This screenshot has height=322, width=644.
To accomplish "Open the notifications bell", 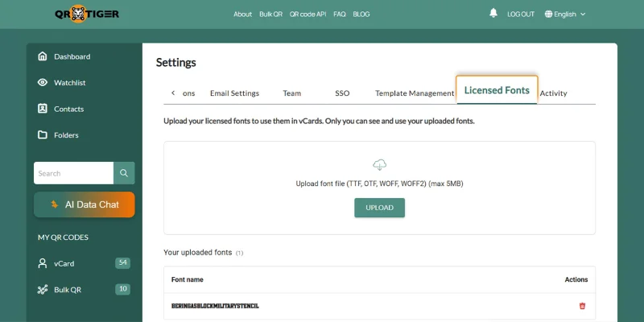I will coord(493,13).
